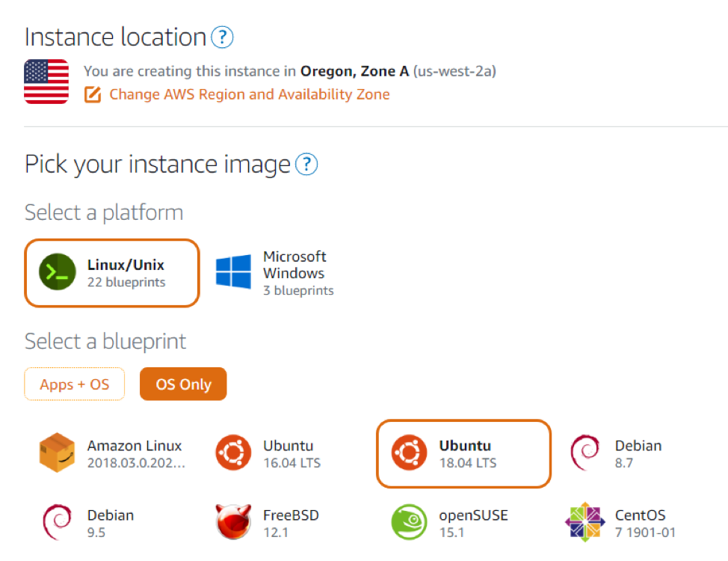Viewport: 728px width, 561px height.
Task: Select the Amazon Linux 2018.03 blueprint label
Action: [x=137, y=454]
